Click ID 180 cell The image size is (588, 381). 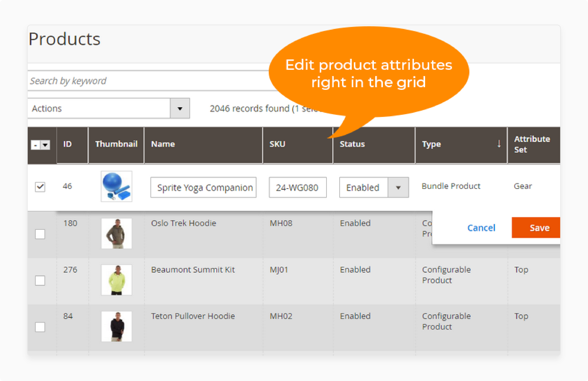click(x=70, y=223)
